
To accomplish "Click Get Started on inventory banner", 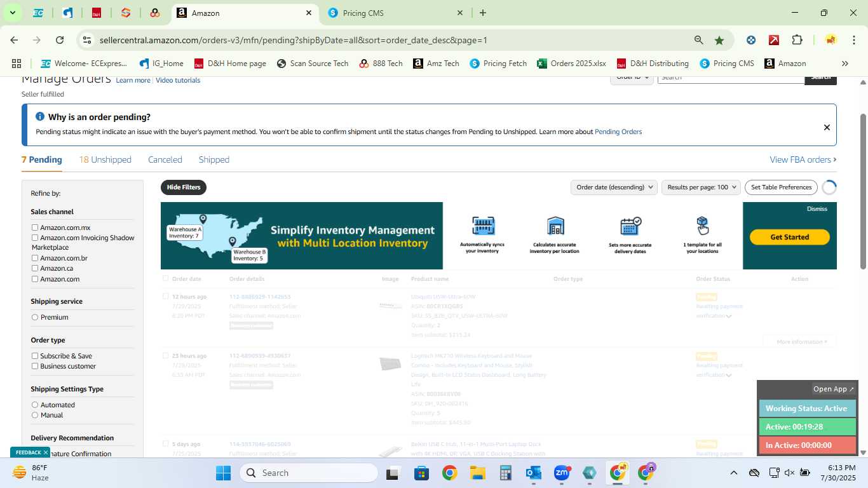I will [790, 237].
